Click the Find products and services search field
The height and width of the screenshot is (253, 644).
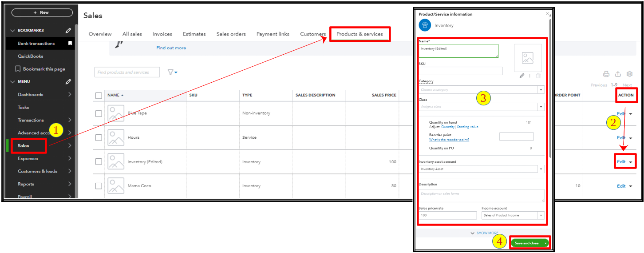click(x=127, y=72)
